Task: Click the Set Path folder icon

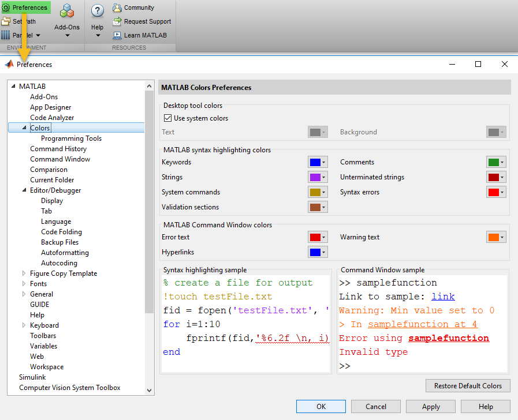Action: tap(6, 21)
